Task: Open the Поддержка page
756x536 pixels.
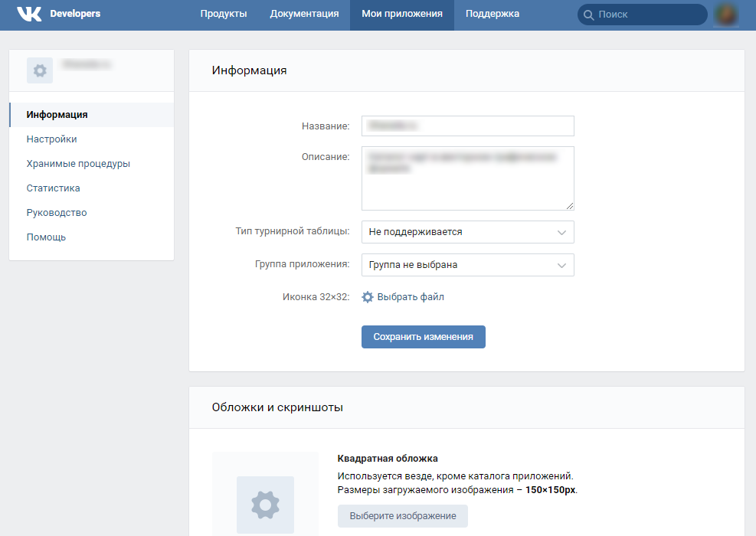Action: click(492, 14)
